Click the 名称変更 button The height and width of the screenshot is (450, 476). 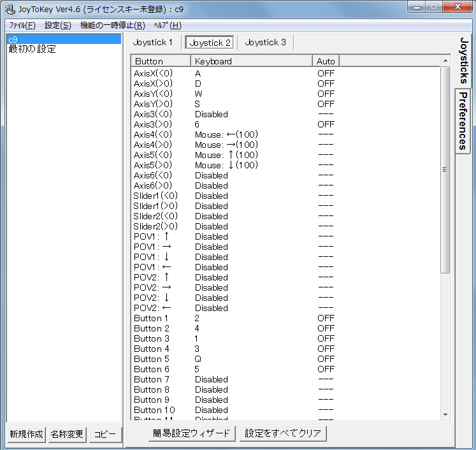[67, 434]
